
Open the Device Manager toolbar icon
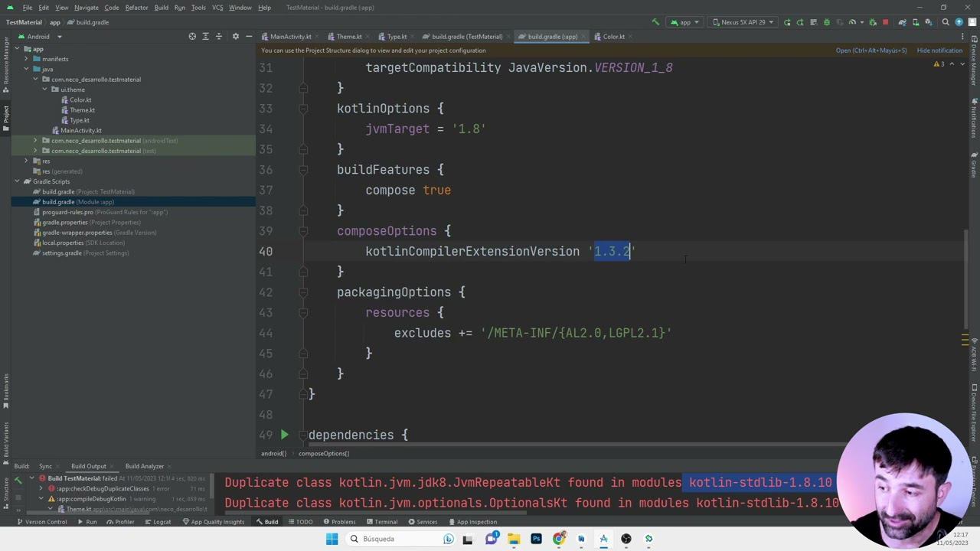click(916, 22)
